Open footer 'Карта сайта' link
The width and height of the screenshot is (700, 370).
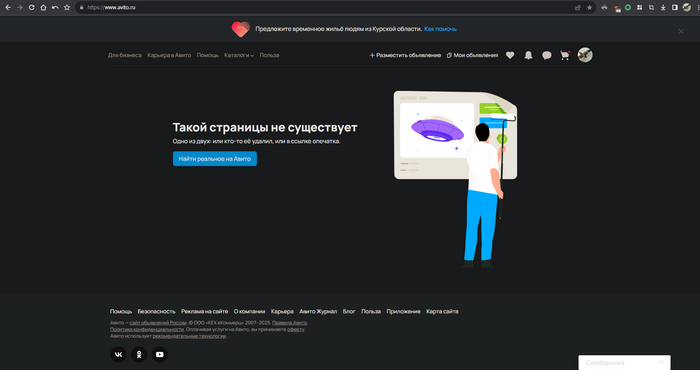click(442, 312)
